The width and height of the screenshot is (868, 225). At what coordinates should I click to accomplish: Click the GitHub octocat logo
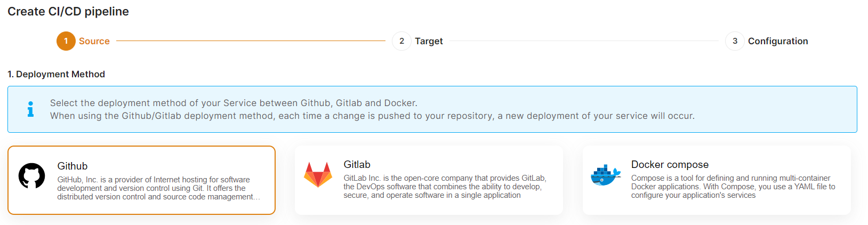pyautogui.click(x=32, y=176)
